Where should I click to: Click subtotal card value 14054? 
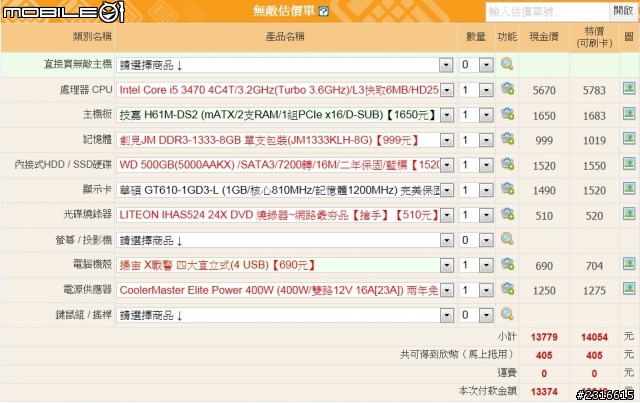coord(594,337)
